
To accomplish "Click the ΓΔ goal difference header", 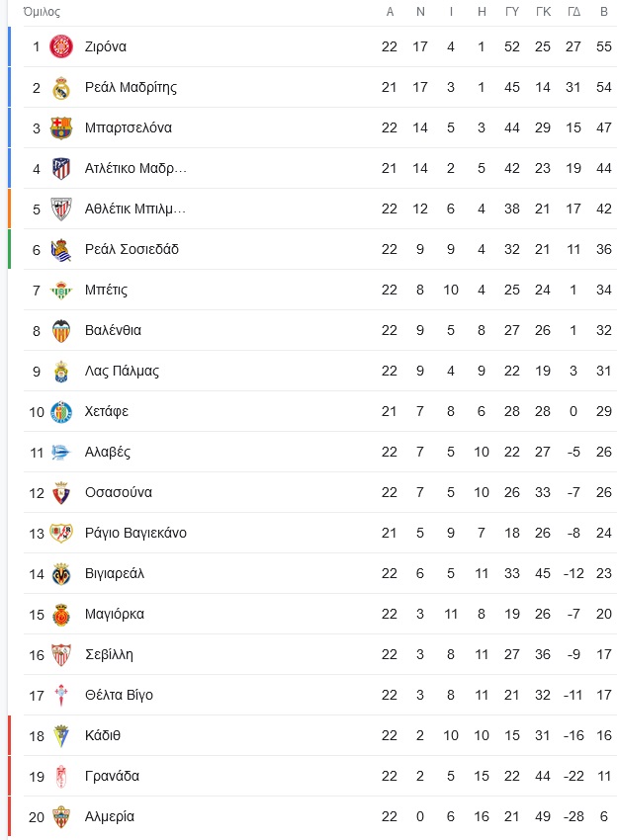I will pyautogui.click(x=573, y=12).
